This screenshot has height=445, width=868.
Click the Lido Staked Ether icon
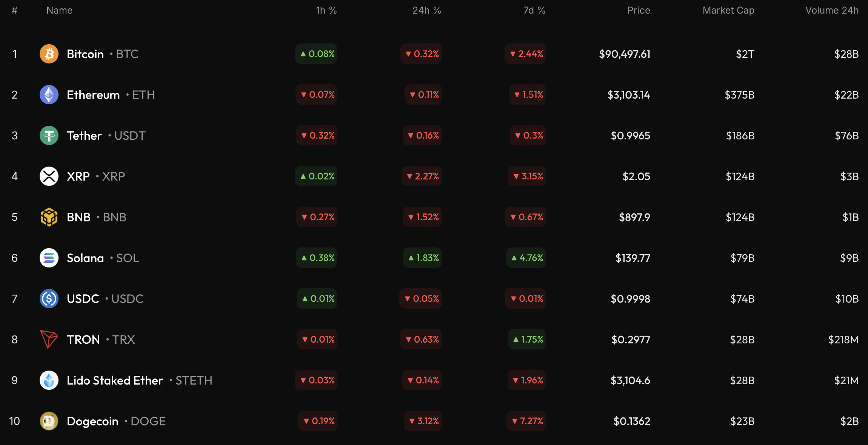click(x=49, y=380)
